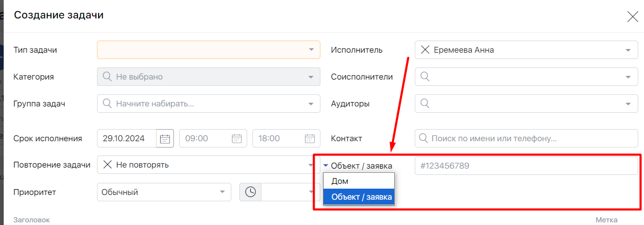This screenshot has height=225, width=644.
Task: Focus the #123456789 object number field
Action: click(x=526, y=165)
